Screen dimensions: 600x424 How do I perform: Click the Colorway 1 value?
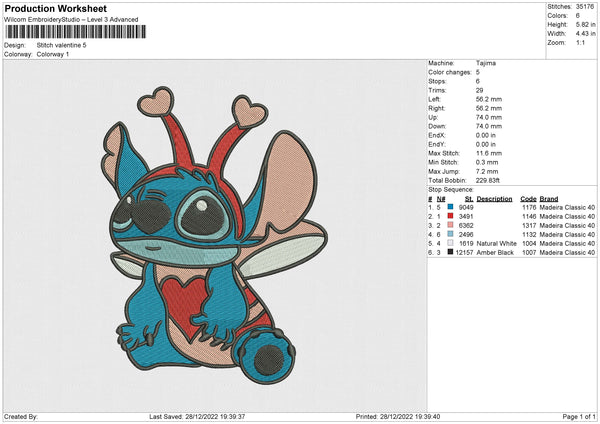(x=54, y=54)
